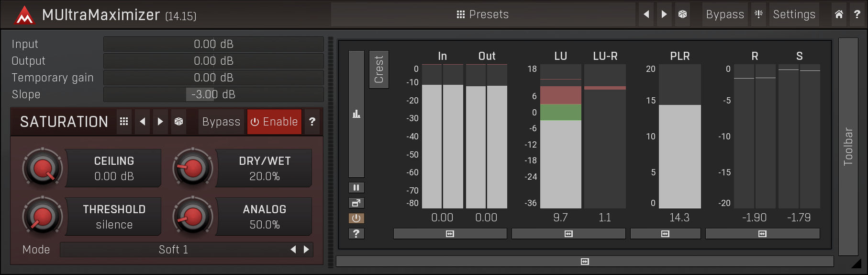
Task: Open the Presets browser
Action: [x=483, y=14]
